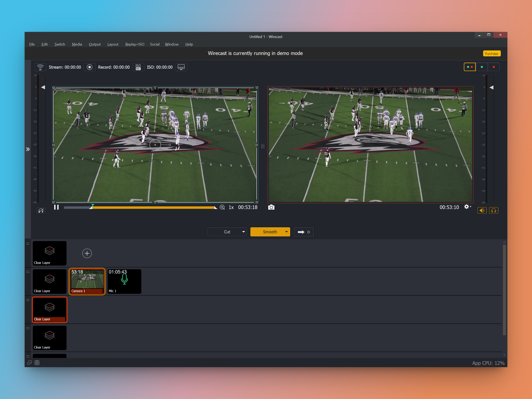532x399 pixels.
Task: Open the Social menu
Action: [155, 44]
